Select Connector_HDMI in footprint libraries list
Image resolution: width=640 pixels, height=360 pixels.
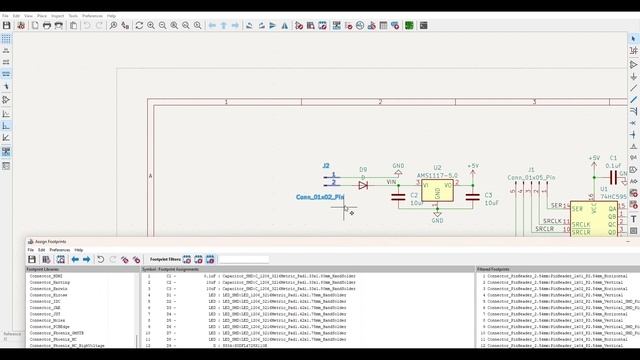pyautogui.click(x=46, y=276)
